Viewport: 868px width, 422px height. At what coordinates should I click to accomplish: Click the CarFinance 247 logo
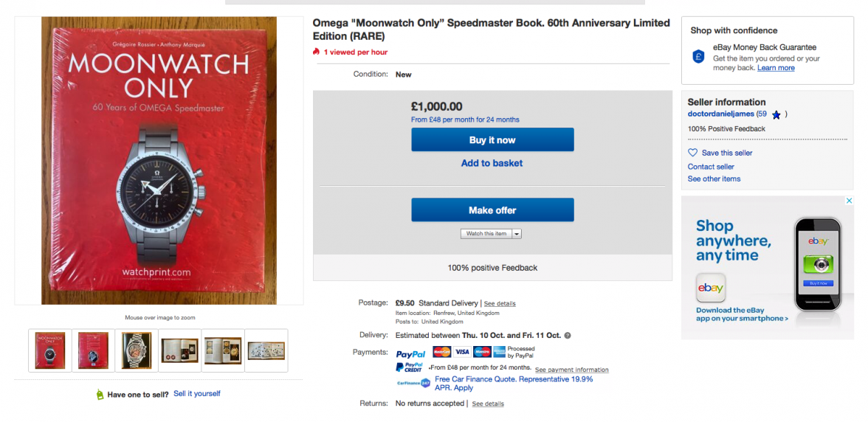(x=414, y=382)
